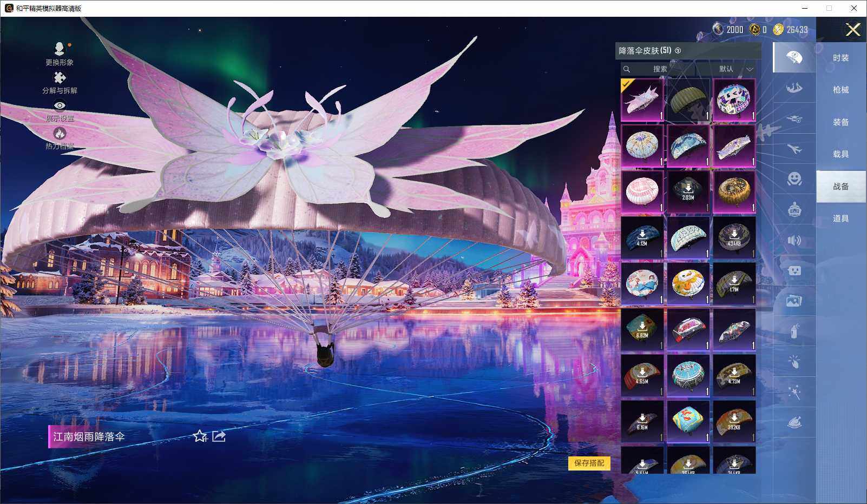Open the share icon next to the star
Viewport: 867px width, 504px height.
click(218, 436)
